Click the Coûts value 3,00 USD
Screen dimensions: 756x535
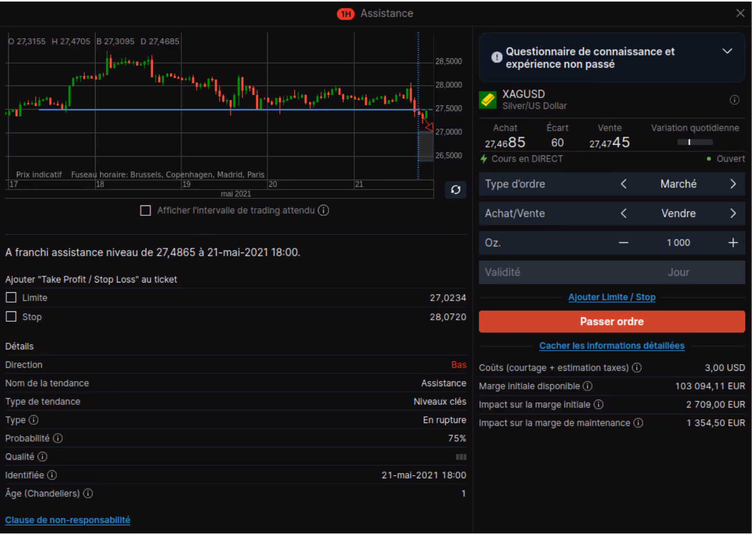(724, 368)
